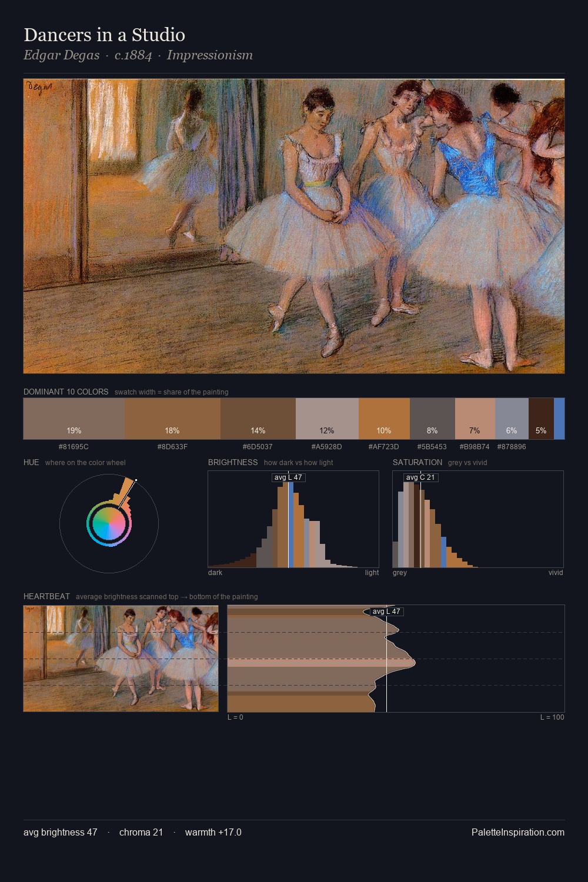Click the 'DOMINANT 10 COLORS' heading
This screenshot has width=588, height=882.
tap(66, 392)
